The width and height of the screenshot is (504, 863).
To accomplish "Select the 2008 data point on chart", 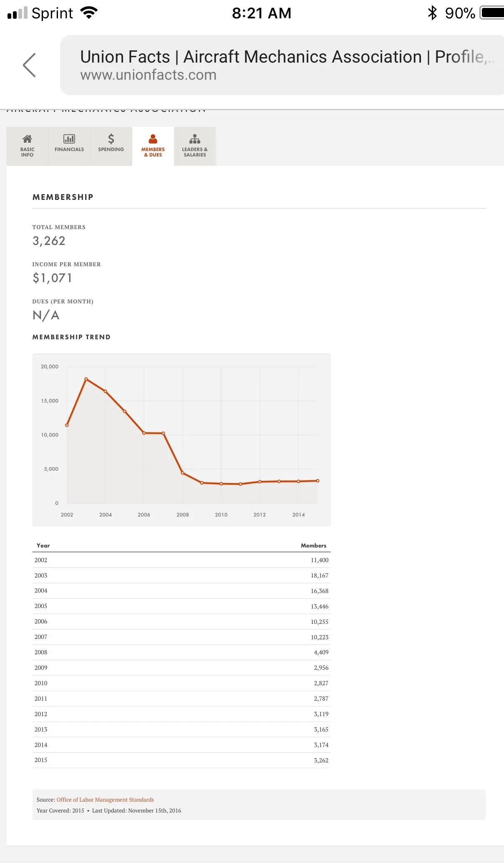I will [183, 473].
